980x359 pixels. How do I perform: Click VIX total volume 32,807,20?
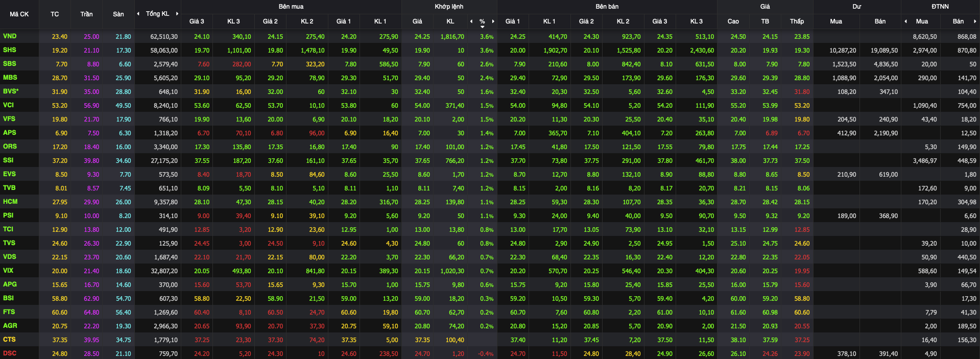164,271
